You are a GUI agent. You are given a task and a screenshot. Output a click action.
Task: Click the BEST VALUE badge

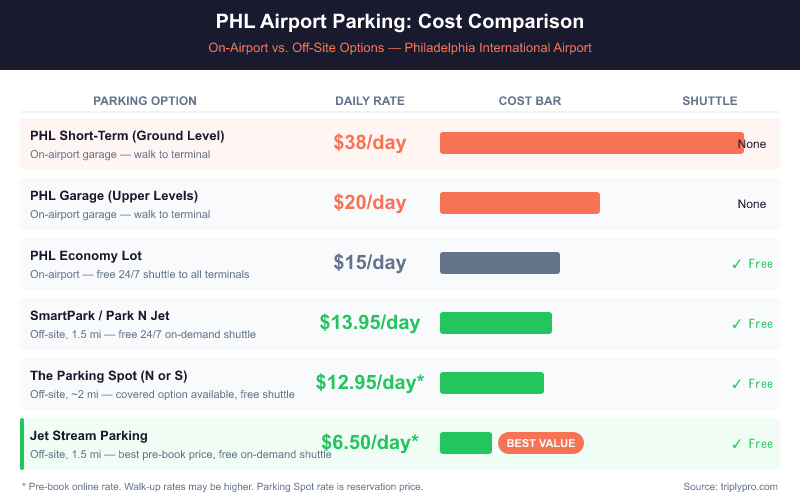540,443
